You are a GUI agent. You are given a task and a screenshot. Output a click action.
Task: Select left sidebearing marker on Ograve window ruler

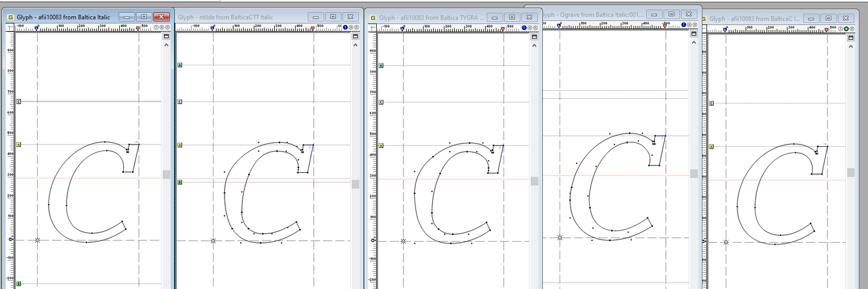(x=559, y=25)
